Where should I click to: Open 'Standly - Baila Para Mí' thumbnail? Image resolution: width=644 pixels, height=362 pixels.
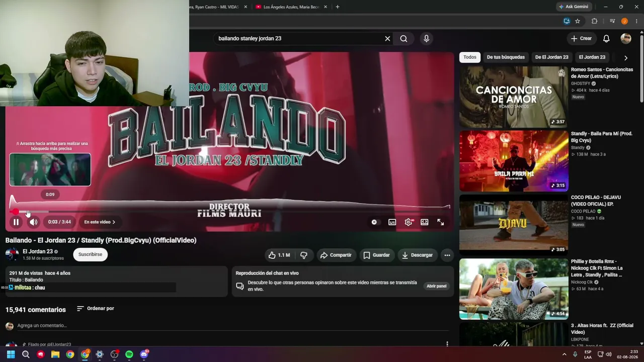[514, 161]
